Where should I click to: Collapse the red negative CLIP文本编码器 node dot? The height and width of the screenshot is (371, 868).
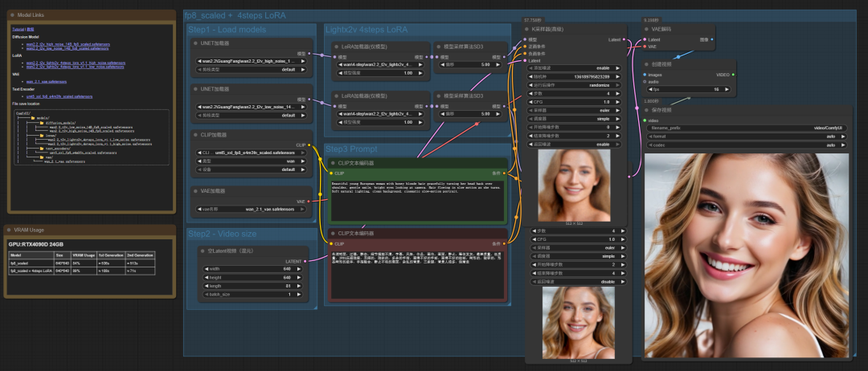point(334,234)
